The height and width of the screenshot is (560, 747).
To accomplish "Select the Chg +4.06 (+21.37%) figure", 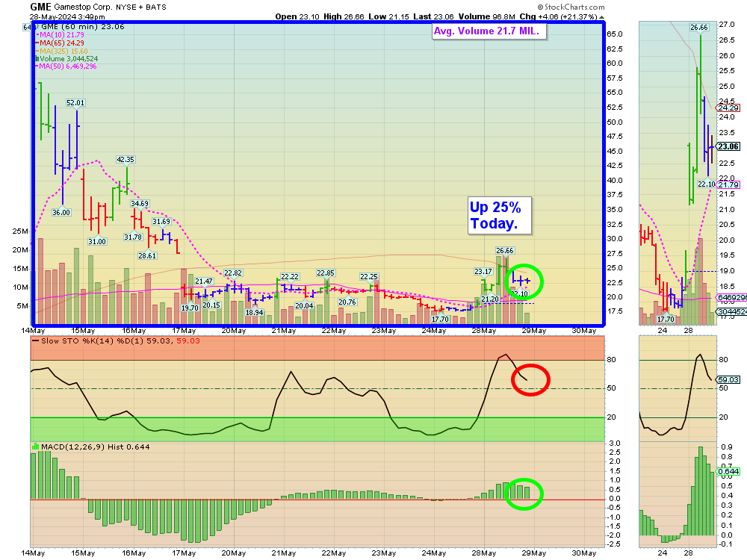I will (x=558, y=16).
